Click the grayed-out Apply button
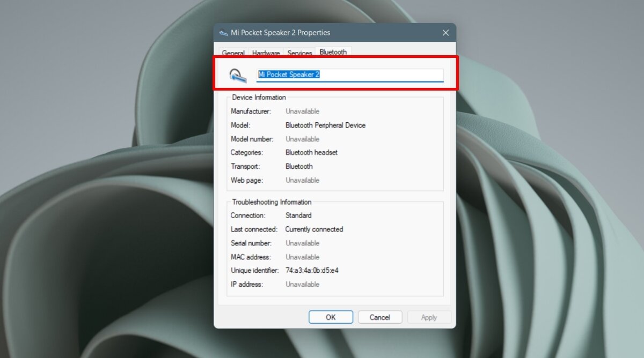 tap(429, 317)
